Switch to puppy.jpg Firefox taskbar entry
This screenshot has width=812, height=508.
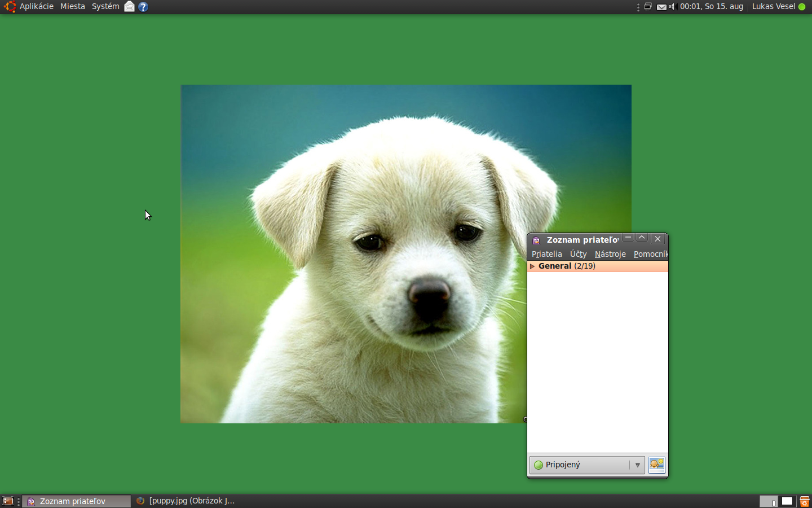click(186, 501)
